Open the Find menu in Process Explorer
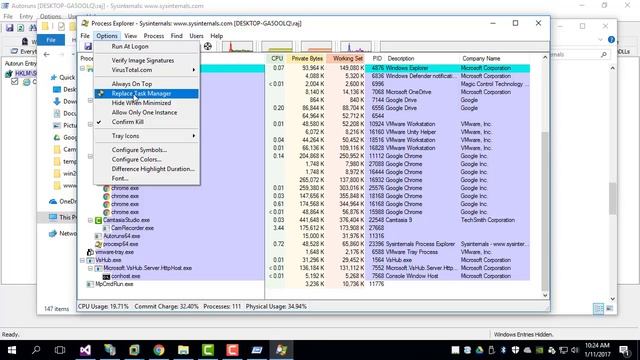The height and width of the screenshot is (360, 640). pos(176,36)
